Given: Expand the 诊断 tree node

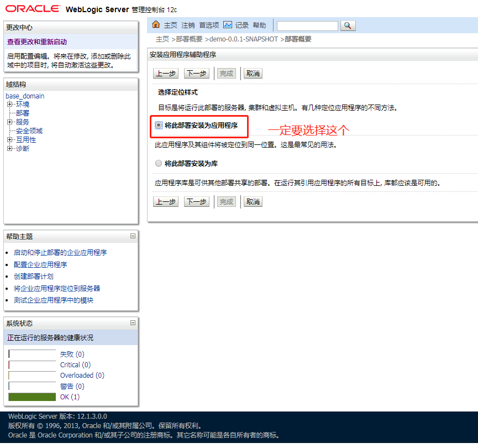Looking at the screenshot, I should [10, 149].
